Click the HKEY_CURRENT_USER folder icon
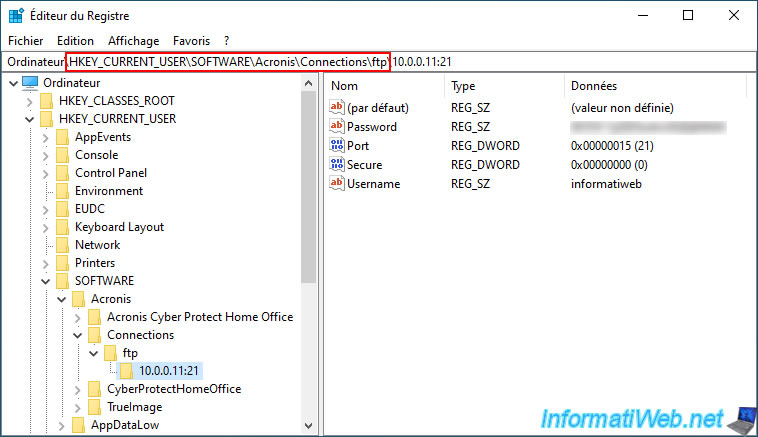Screen dimensions: 758x437 point(46,119)
